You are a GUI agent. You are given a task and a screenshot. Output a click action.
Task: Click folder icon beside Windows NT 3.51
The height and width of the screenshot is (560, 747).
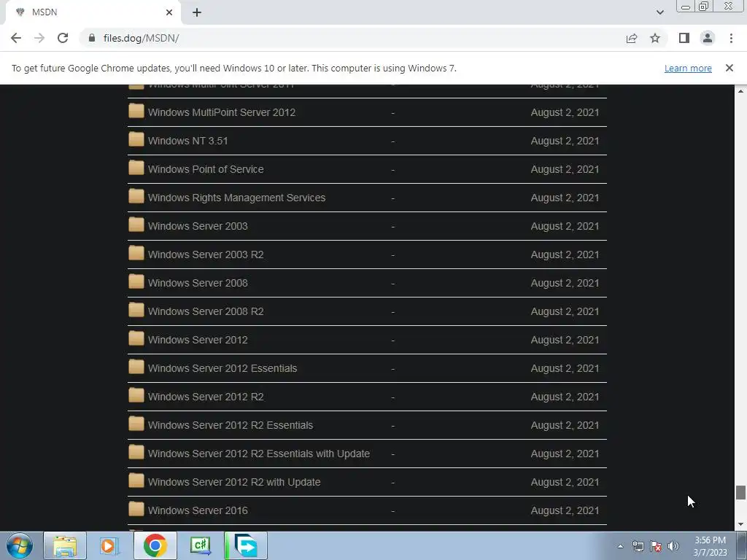(x=136, y=140)
